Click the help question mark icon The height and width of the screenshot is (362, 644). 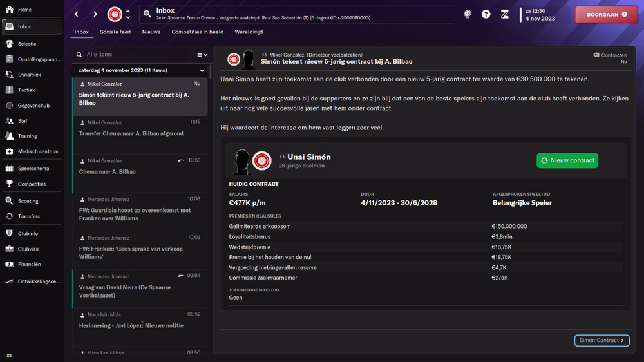(486, 14)
